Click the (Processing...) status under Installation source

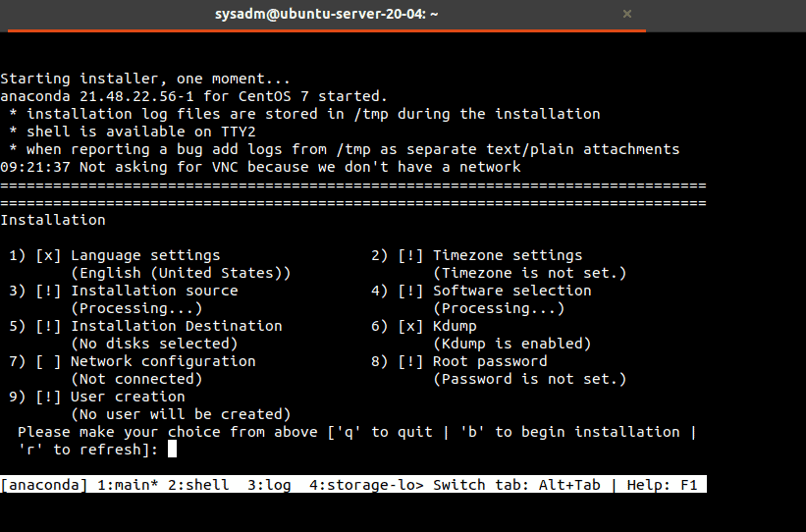(x=136, y=308)
